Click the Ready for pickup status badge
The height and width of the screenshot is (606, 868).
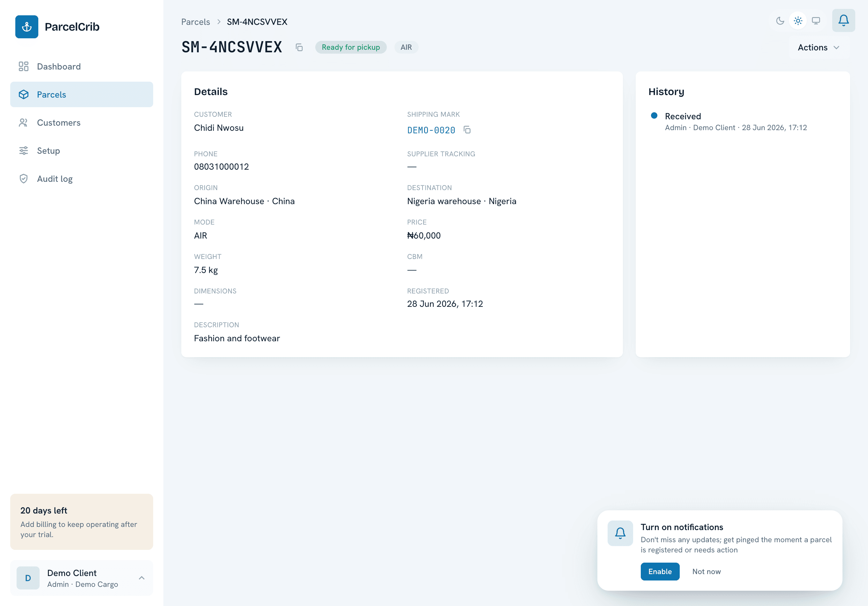click(x=350, y=47)
